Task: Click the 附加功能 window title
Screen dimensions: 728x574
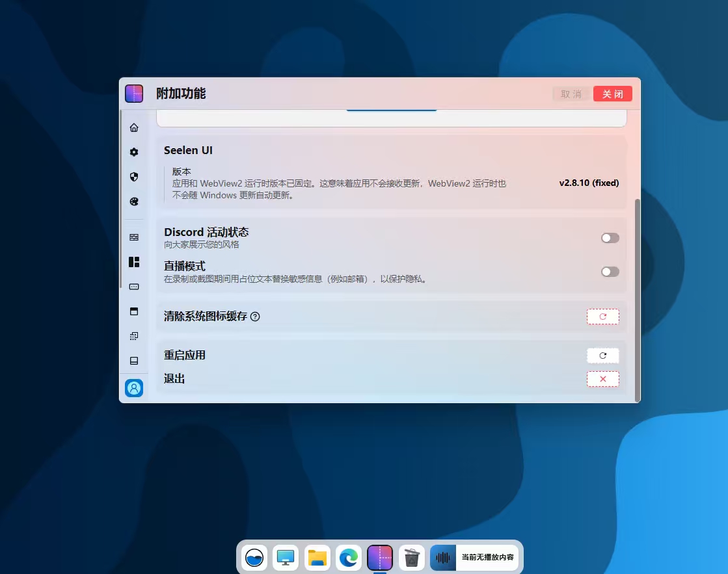Action: pos(181,93)
